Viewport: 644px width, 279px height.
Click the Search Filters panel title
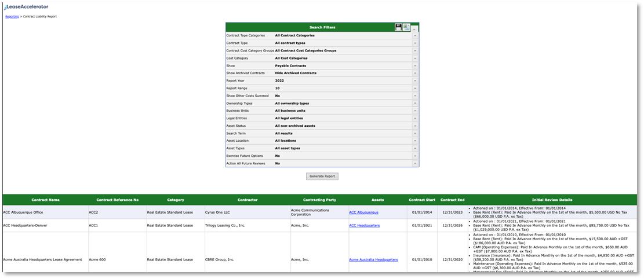point(322,27)
